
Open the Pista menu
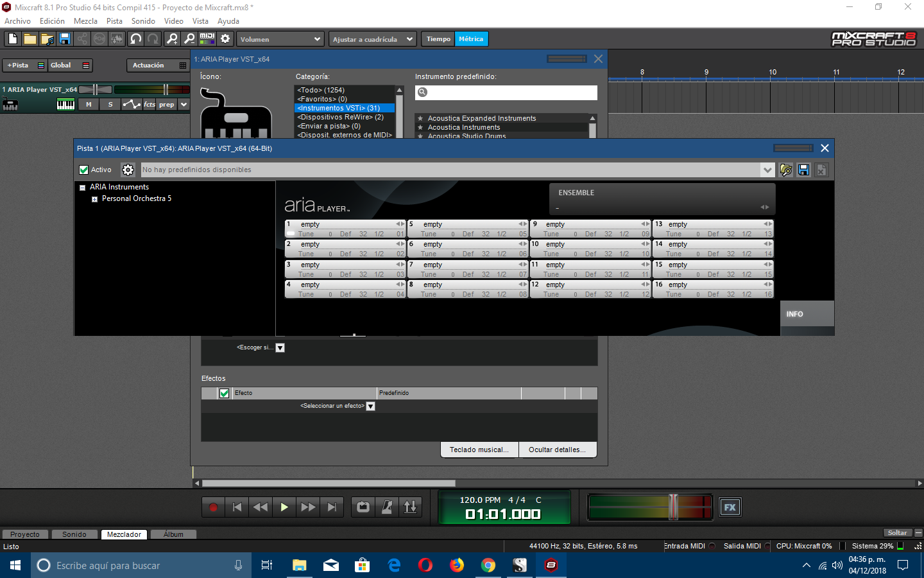point(114,21)
